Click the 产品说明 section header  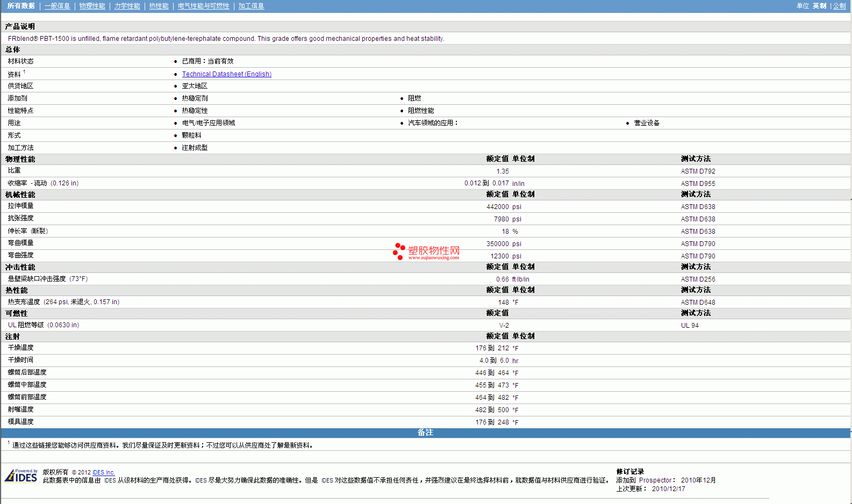(x=20, y=26)
